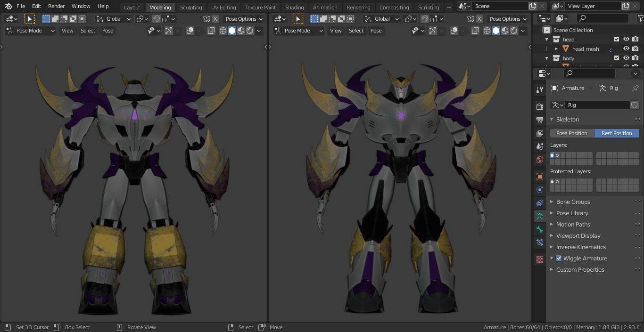Toggle X-Ray in the left viewport header
Screen dimensions: 644x332
click(211, 31)
